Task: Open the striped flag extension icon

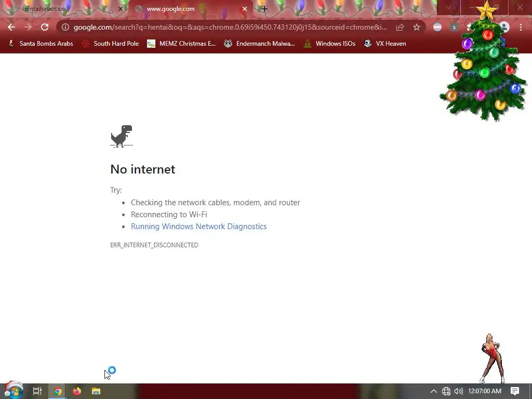Action: point(437,27)
